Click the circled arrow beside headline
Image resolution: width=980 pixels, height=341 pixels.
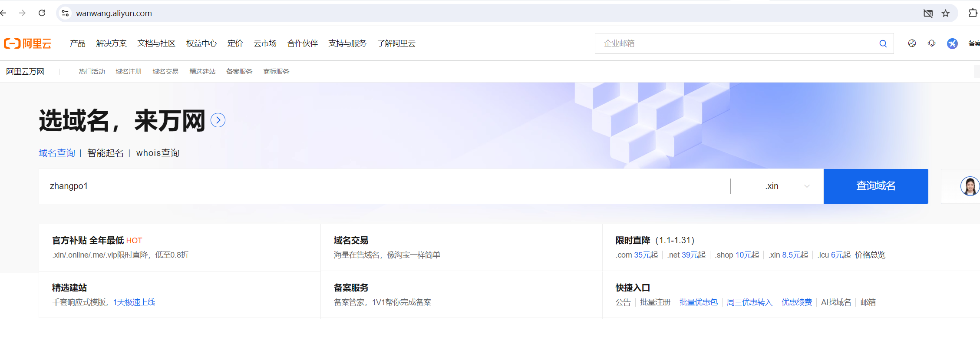(x=218, y=120)
